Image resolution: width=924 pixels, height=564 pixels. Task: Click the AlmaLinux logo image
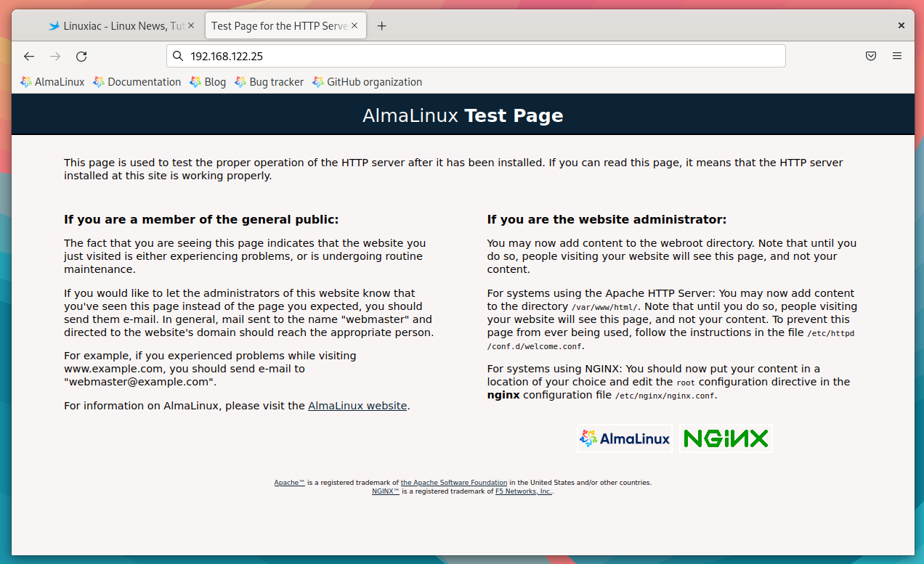point(625,438)
